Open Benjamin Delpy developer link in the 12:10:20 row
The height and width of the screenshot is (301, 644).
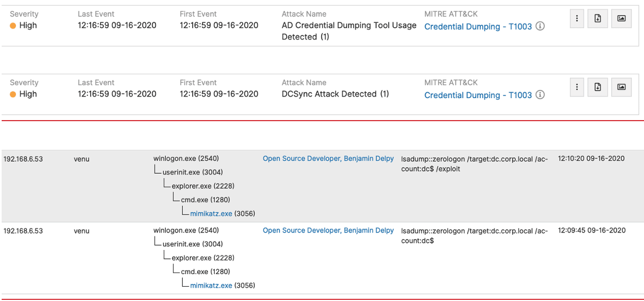click(x=328, y=158)
